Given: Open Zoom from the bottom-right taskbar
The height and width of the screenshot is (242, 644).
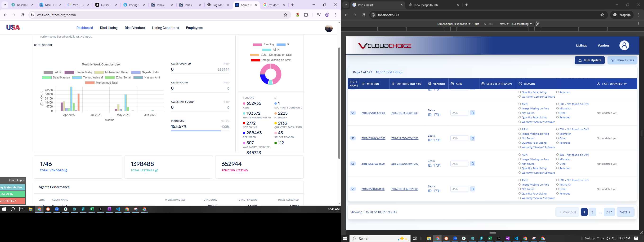Looking at the screenshot, I should [x=455, y=238].
